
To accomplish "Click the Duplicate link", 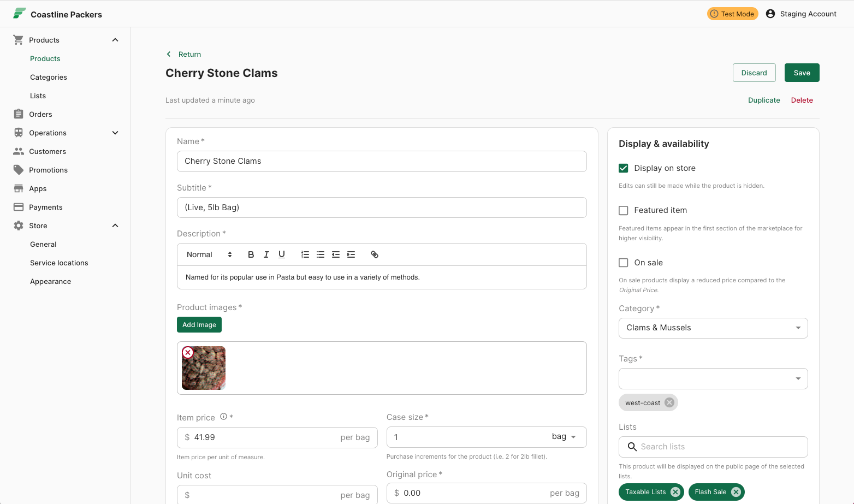I will tap(764, 100).
